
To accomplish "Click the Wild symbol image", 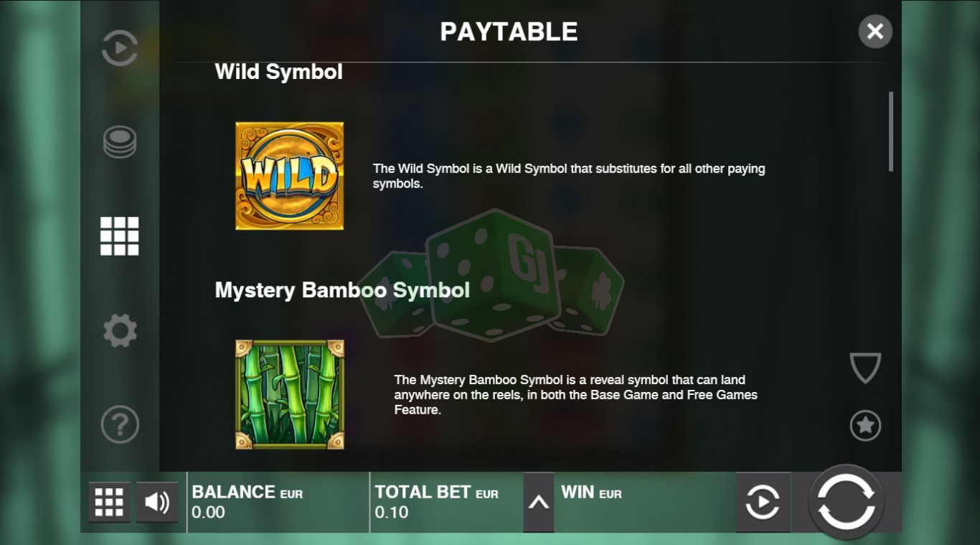I will (x=290, y=176).
